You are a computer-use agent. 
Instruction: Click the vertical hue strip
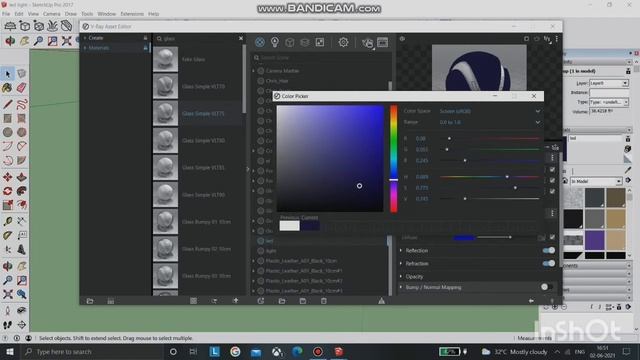[393, 159]
